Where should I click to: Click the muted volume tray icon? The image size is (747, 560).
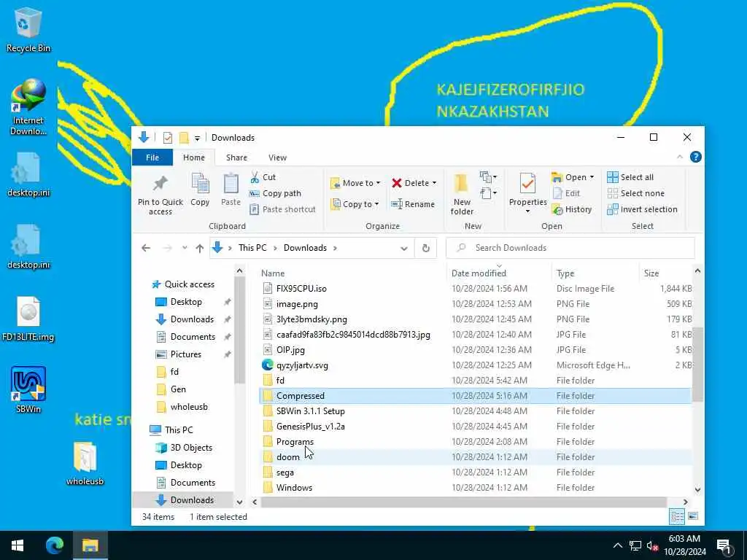click(653, 545)
